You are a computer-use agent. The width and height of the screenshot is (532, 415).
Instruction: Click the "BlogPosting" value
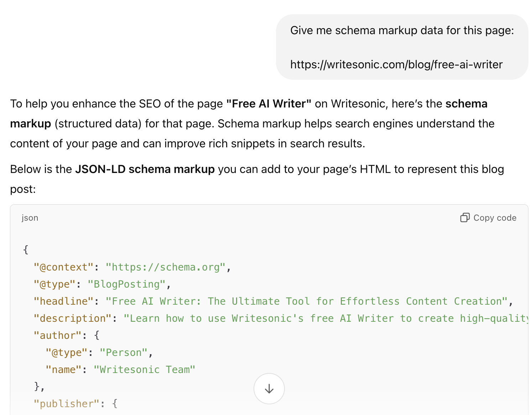tap(127, 284)
